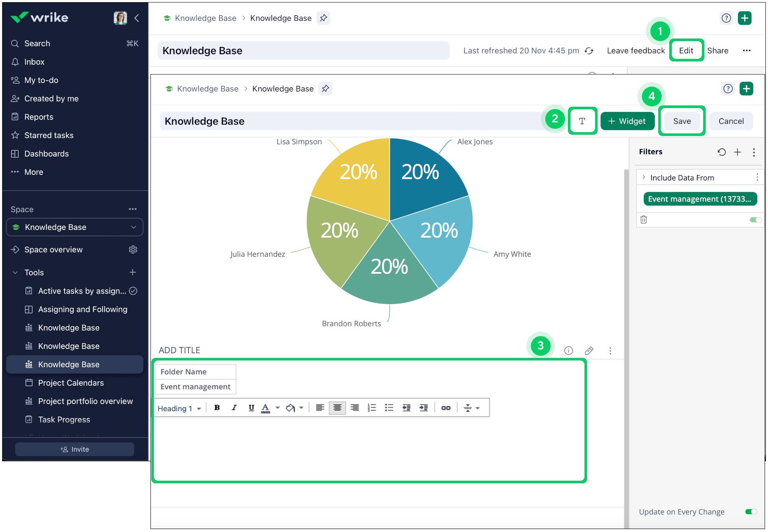
Task: Click the bulleted list icon
Action: pyautogui.click(x=389, y=408)
